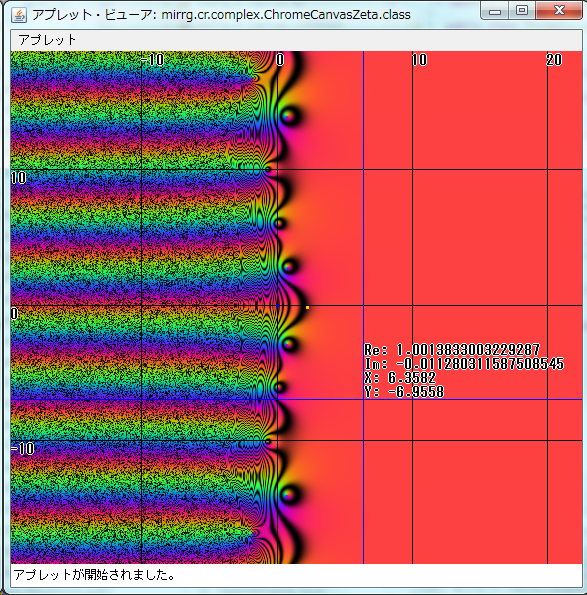Click the status bar message アプレットが開始されました
Viewport: 587px width, 595px height.
[94, 575]
